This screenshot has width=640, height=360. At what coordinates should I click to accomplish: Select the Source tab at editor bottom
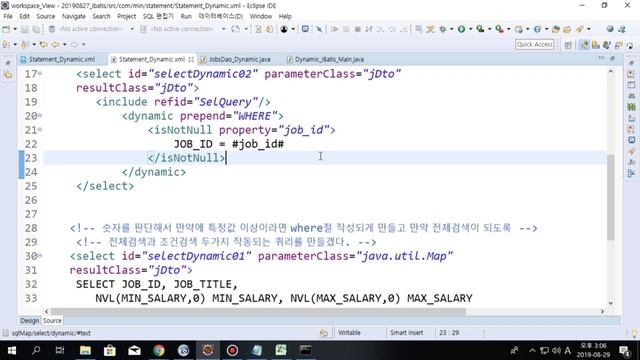coord(52,320)
